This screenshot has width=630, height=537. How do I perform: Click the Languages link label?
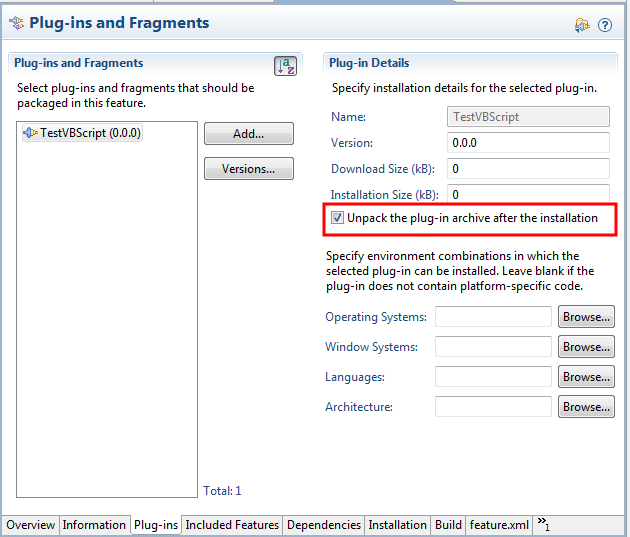click(355, 377)
